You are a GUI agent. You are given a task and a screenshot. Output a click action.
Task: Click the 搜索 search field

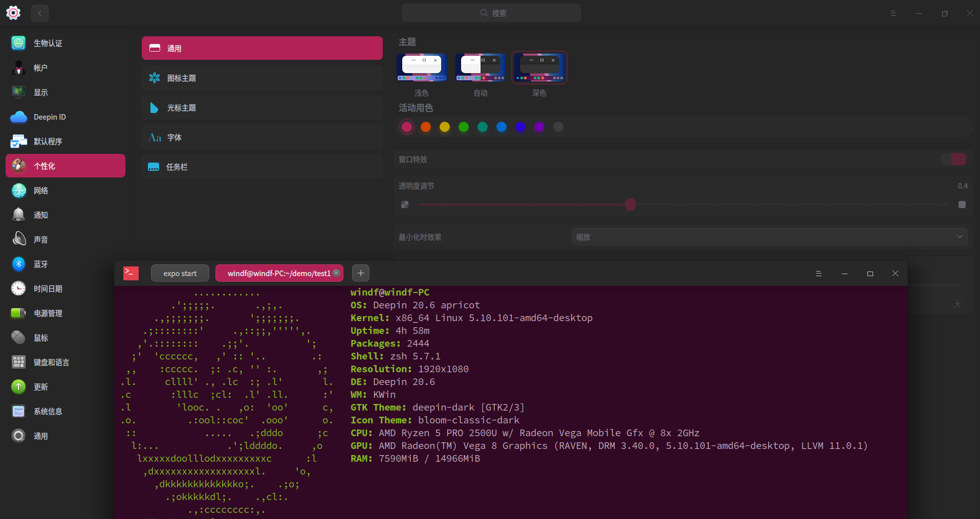pyautogui.click(x=491, y=13)
